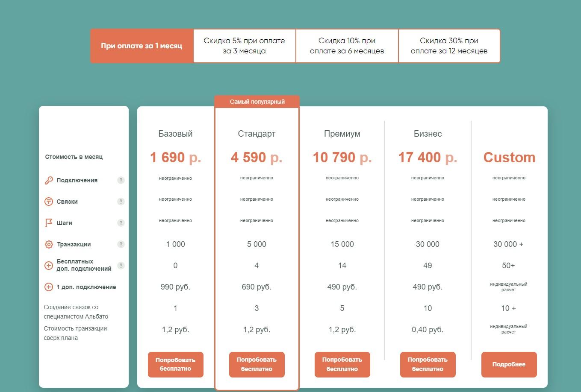Click the 0,40 руб. overage cost
581x392 pixels.
pyautogui.click(x=428, y=330)
